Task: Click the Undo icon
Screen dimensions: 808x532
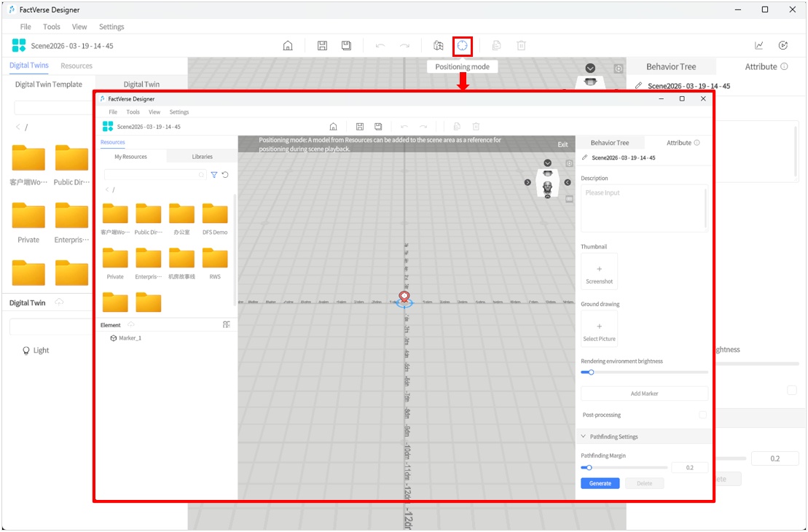Action: tap(380, 45)
